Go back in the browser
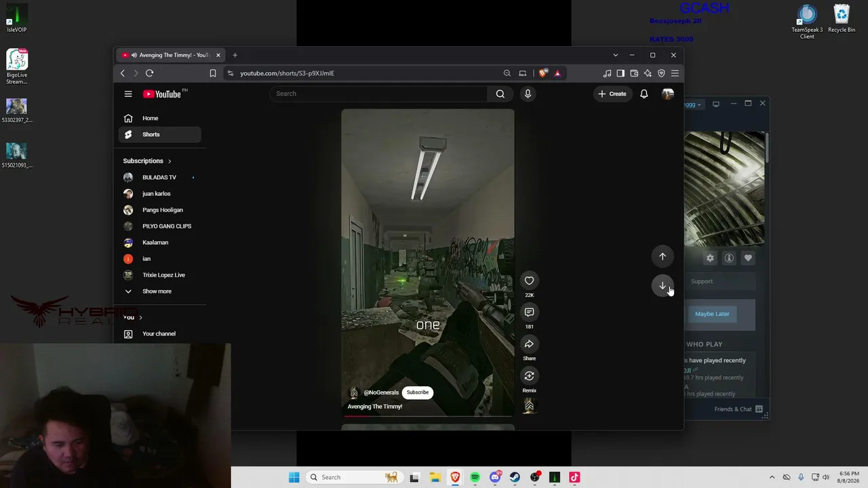This screenshot has height=488, width=868. coord(123,73)
